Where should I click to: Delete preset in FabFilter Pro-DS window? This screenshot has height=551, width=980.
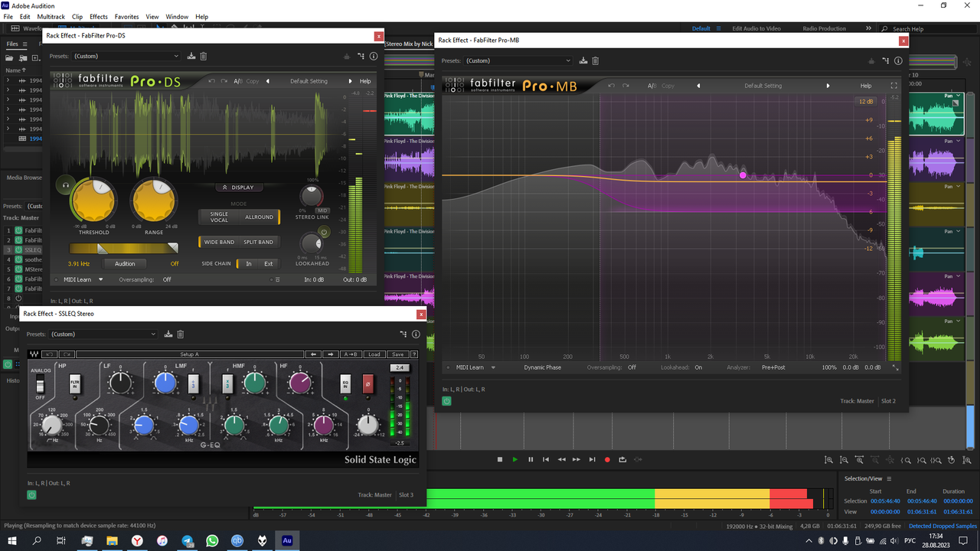pos(204,56)
